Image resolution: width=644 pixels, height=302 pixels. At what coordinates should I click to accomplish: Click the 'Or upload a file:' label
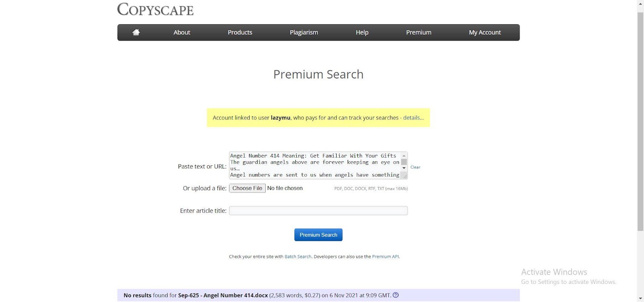click(x=204, y=188)
